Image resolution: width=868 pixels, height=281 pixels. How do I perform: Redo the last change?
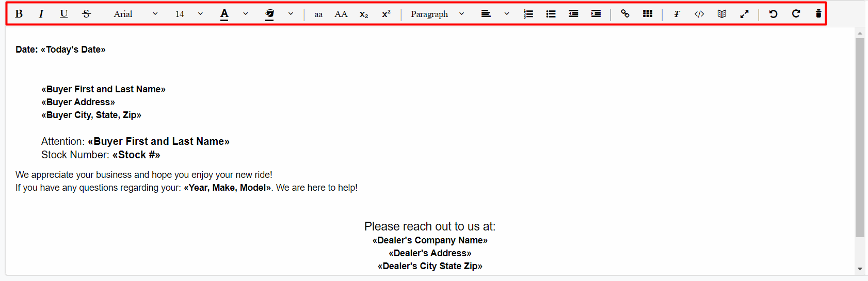(x=796, y=14)
